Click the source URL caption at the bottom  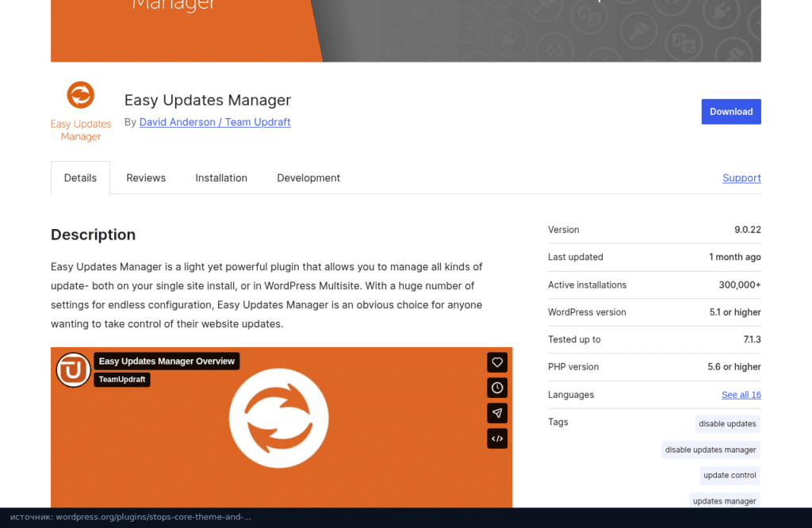click(131, 517)
